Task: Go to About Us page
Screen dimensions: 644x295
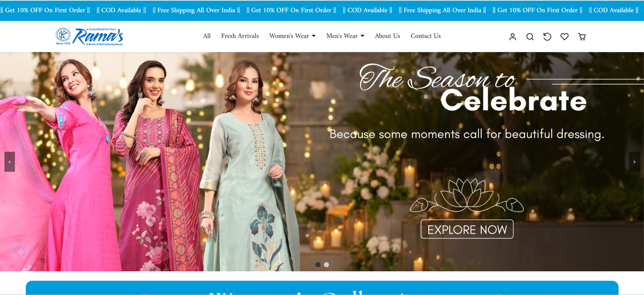Action: point(387,36)
